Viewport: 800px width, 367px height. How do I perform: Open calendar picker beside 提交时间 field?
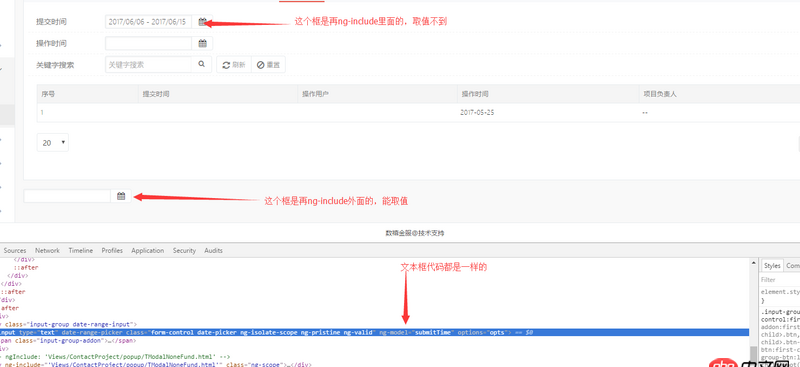(x=203, y=22)
